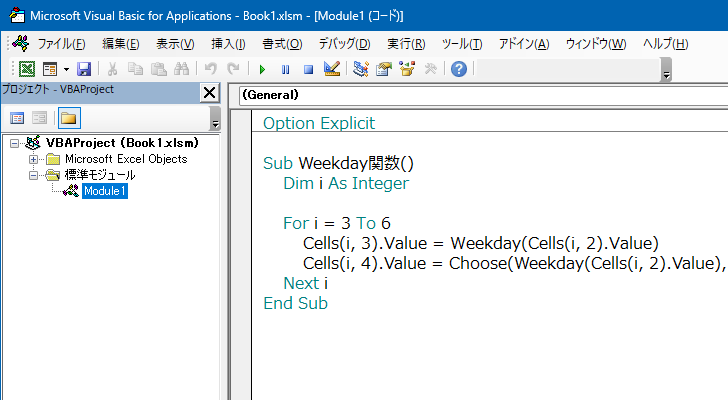
Task: Toggle Folders view in project panel
Action: click(x=69, y=118)
